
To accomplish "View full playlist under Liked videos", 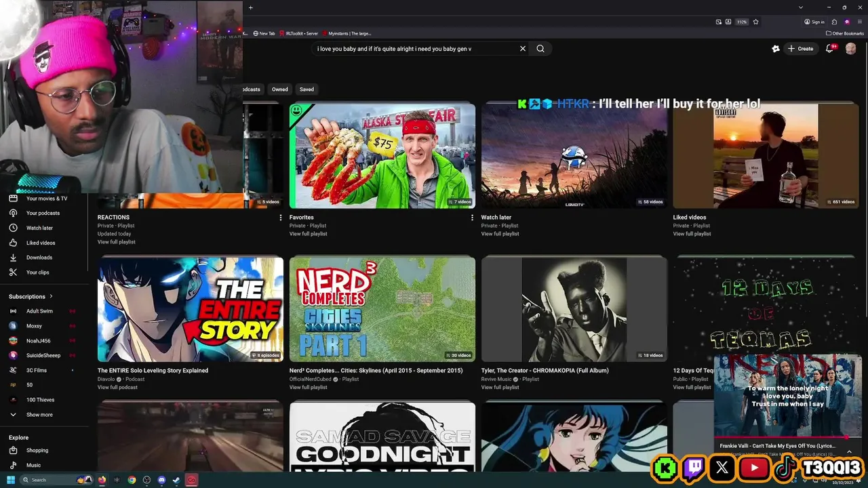I will pyautogui.click(x=692, y=234).
